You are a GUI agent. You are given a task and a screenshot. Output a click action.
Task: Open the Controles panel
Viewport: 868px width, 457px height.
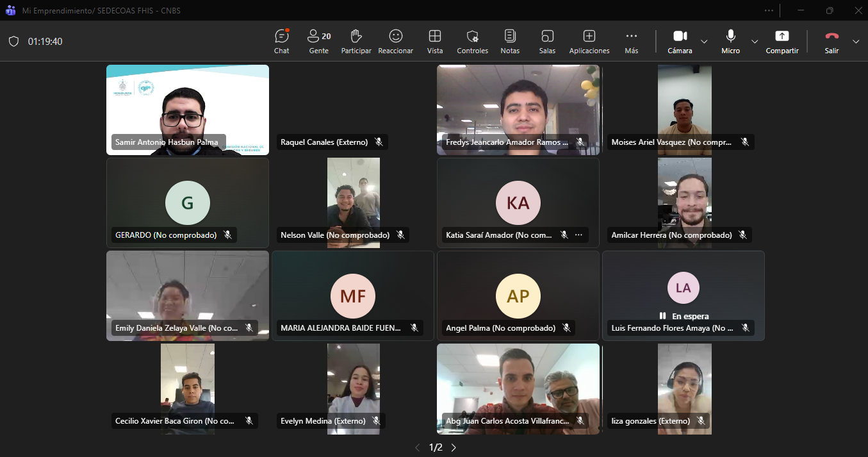pyautogui.click(x=472, y=41)
